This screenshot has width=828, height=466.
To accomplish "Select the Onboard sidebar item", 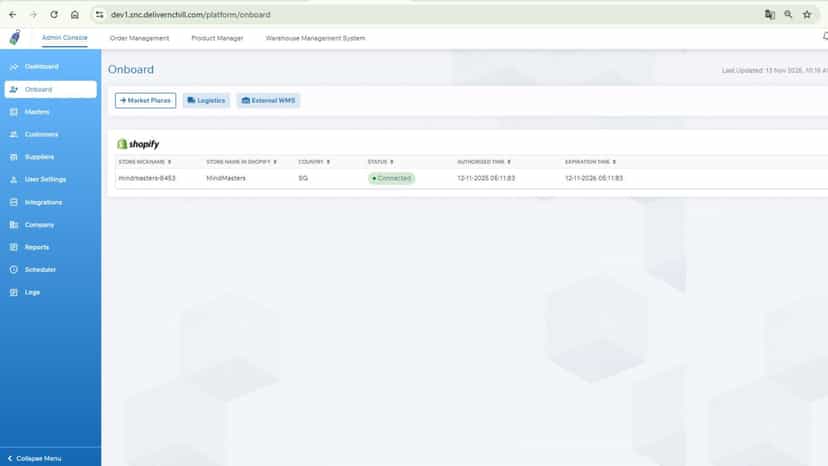I will coord(51,89).
